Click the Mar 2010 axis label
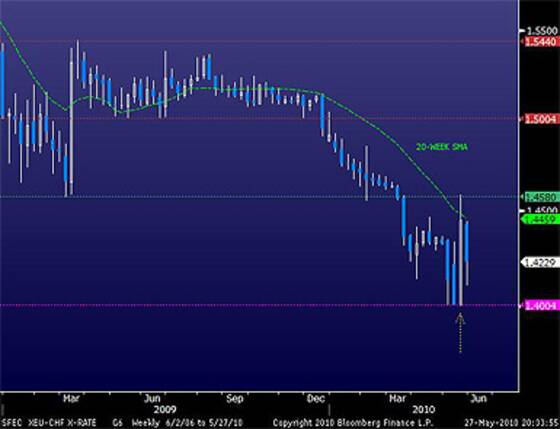Screen dimensions: 560x429 click(x=398, y=398)
